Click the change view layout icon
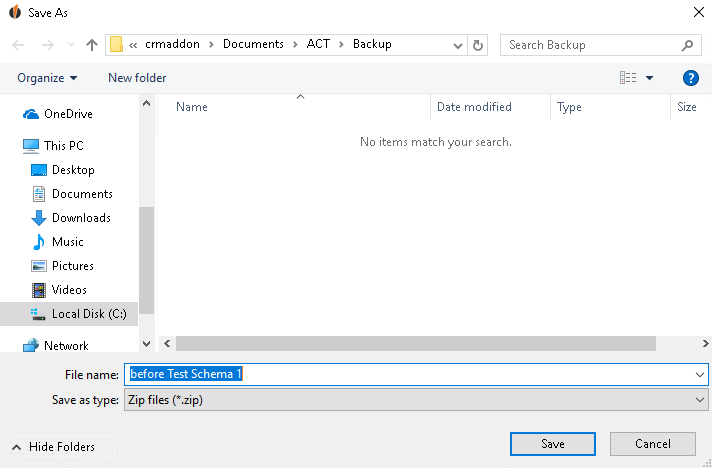The width and height of the screenshot is (712, 468). [x=628, y=78]
